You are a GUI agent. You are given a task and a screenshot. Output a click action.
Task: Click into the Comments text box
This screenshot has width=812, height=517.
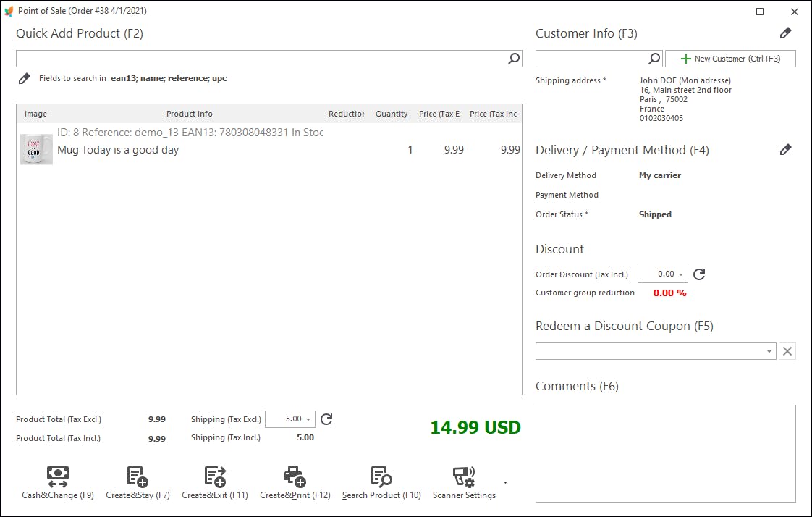click(665, 453)
